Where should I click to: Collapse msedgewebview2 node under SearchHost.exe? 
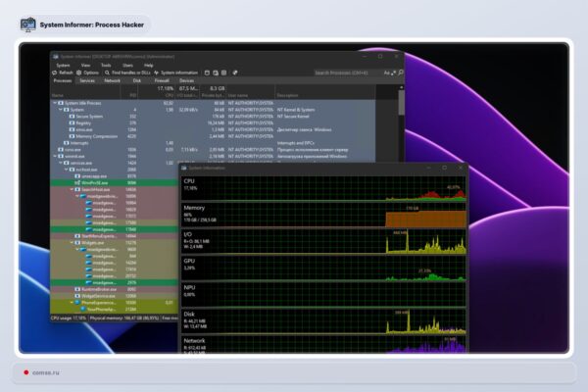(x=77, y=196)
